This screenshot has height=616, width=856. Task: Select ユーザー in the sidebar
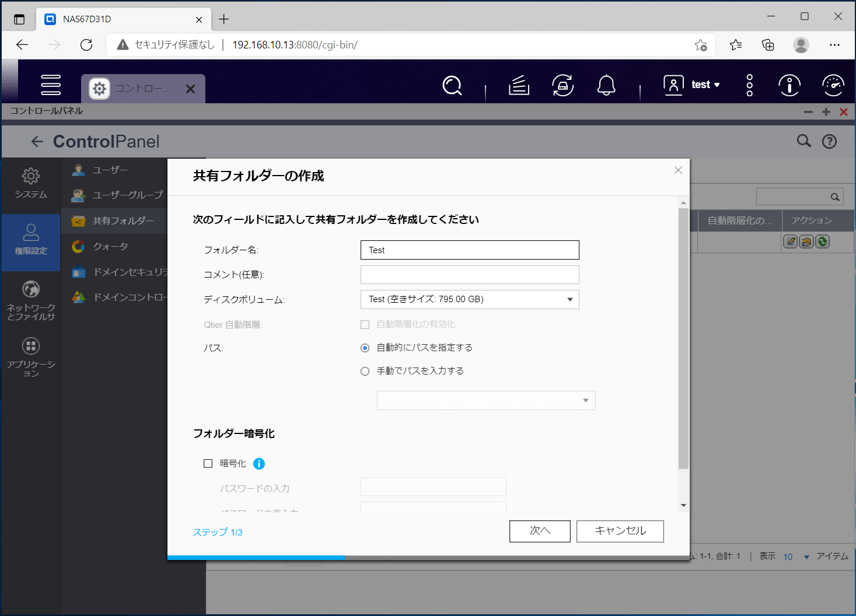point(114,170)
